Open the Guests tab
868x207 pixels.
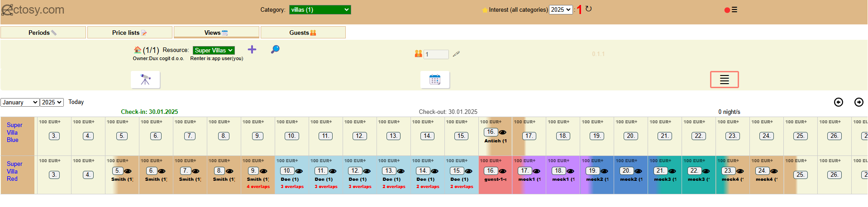click(303, 33)
